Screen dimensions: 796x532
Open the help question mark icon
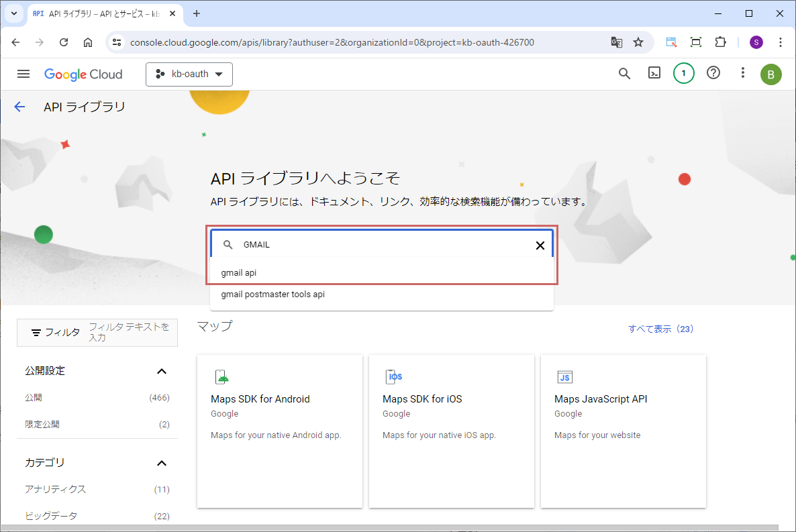713,74
